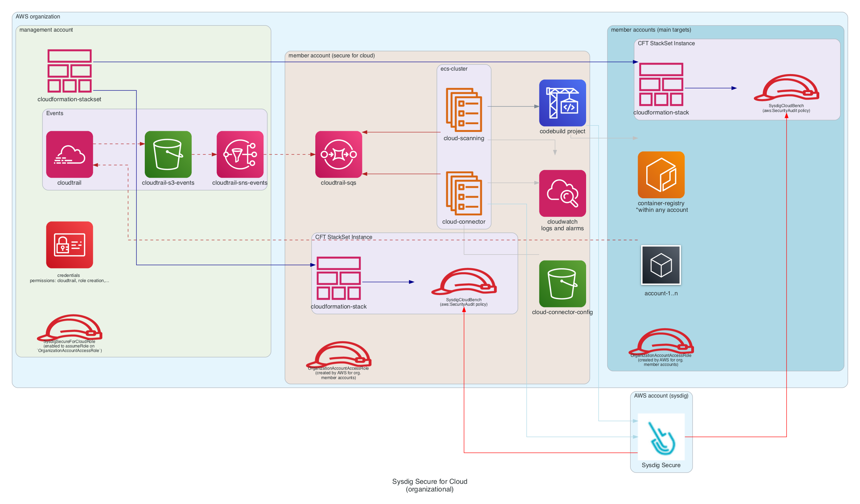Click the 'ecs-cluster' group label
The height and width of the screenshot is (504, 860).
453,69
